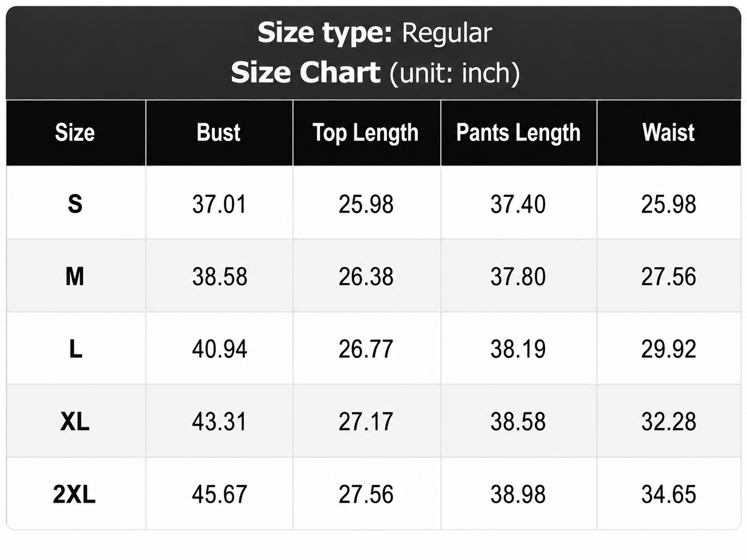747x560 pixels.
Task: Click the 40.94 bust value
Action: [220, 349]
